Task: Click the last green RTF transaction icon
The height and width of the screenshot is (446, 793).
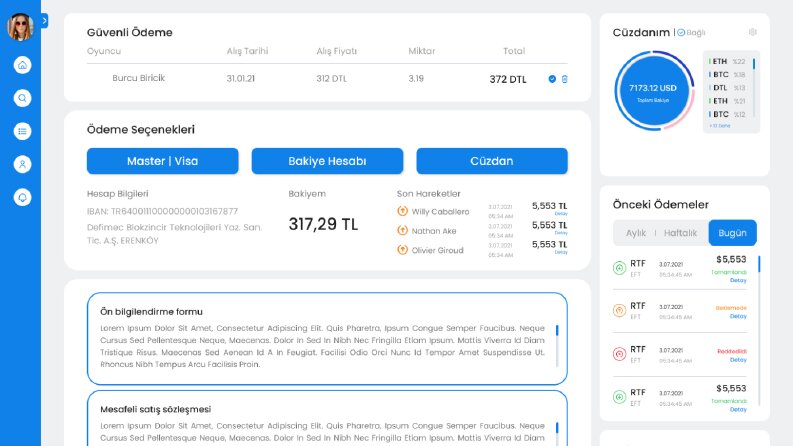Action: (x=620, y=397)
